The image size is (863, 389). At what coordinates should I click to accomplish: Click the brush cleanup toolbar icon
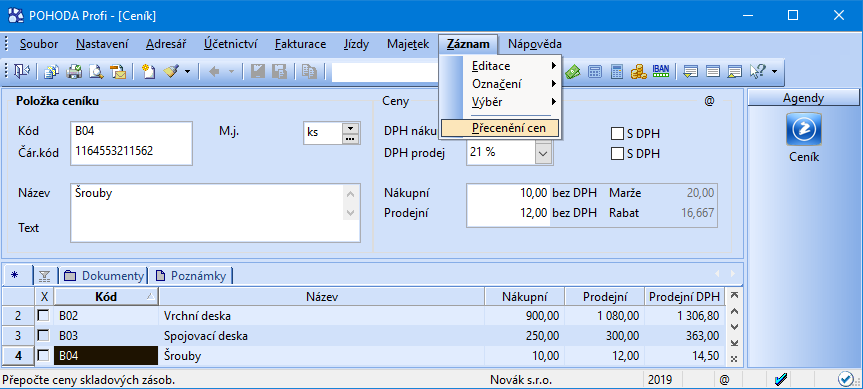click(x=171, y=72)
